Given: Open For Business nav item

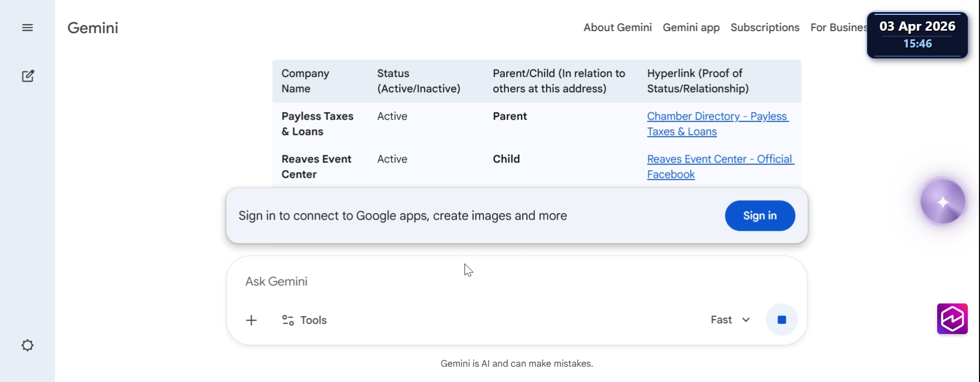Looking at the screenshot, I should coord(837,28).
